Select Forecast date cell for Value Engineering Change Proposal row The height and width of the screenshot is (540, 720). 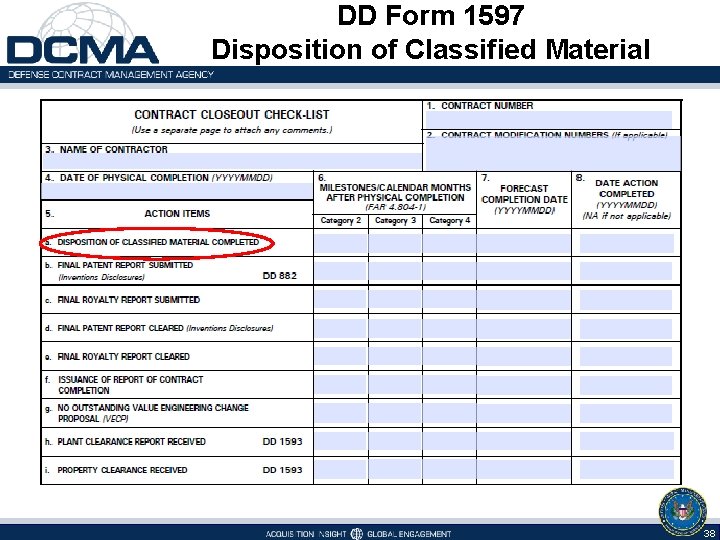click(524, 413)
